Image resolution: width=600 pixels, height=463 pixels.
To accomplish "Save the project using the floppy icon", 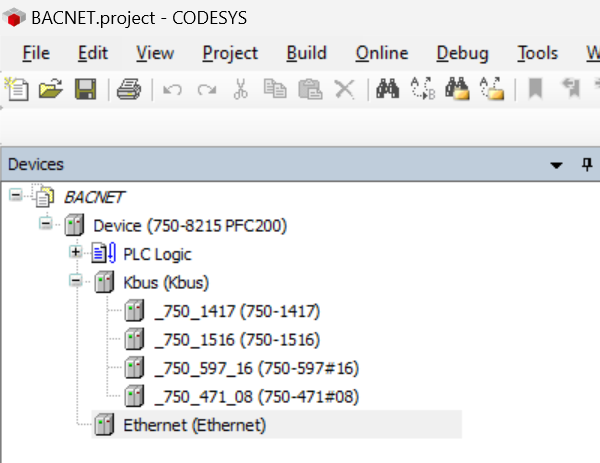I will pyautogui.click(x=85, y=89).
